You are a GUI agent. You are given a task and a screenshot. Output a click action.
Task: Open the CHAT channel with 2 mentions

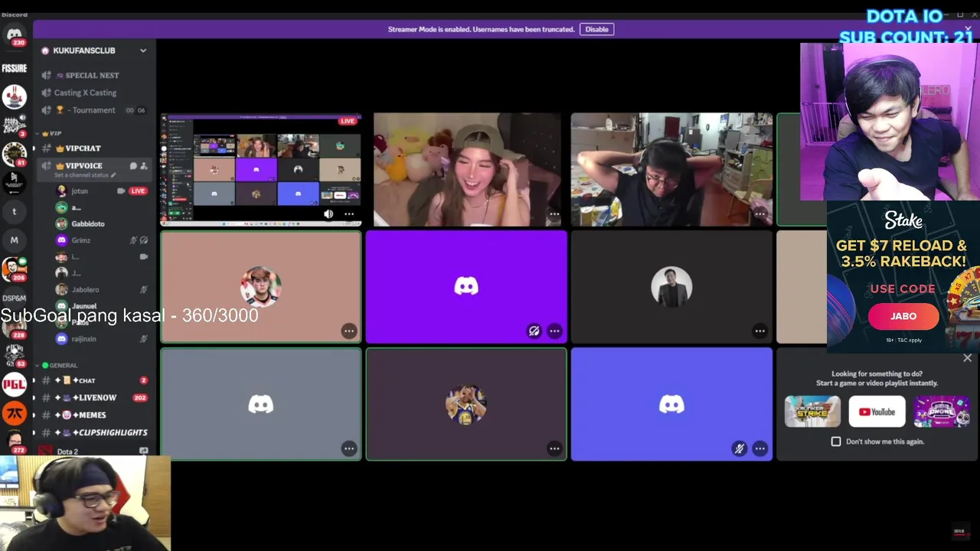[94, 380]
